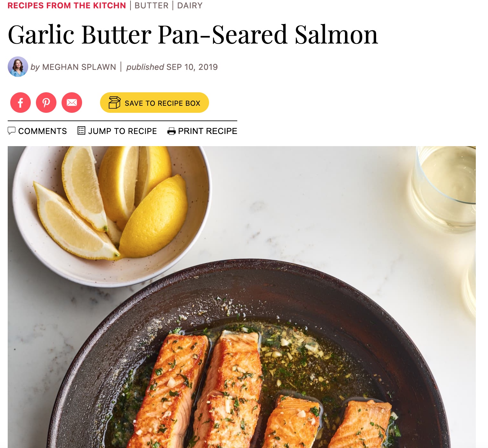
Task: Open the Recipes From The Kitchn category
Action: (67, 5)
